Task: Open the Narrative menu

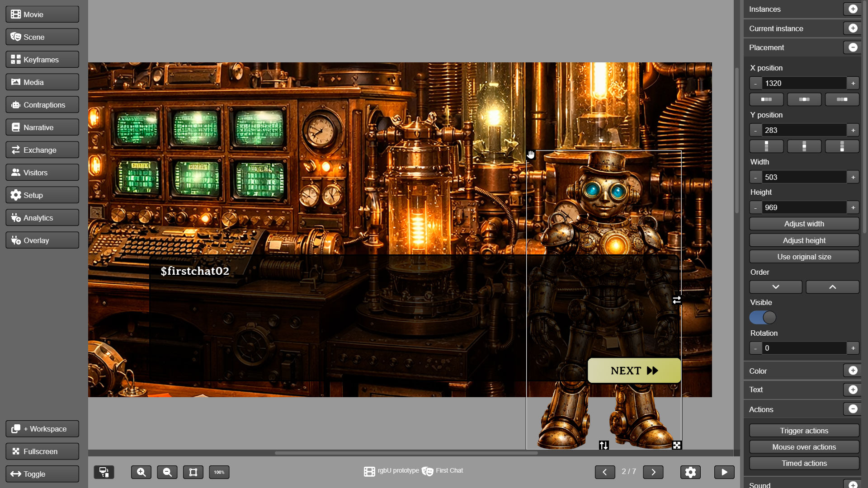Action: point(42,127)
